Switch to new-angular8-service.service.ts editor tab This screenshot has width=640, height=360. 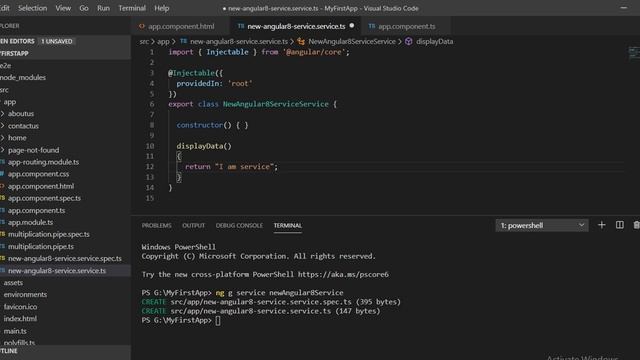296,26
